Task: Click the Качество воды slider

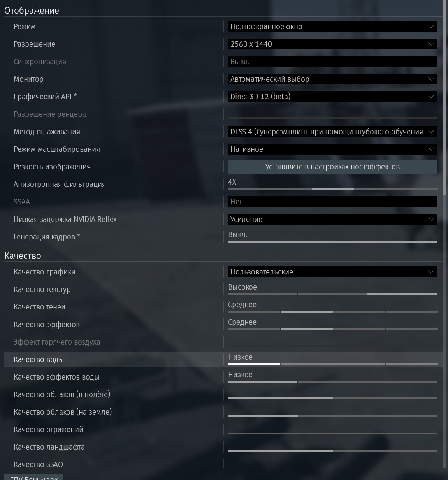Action: coord(333,364)
